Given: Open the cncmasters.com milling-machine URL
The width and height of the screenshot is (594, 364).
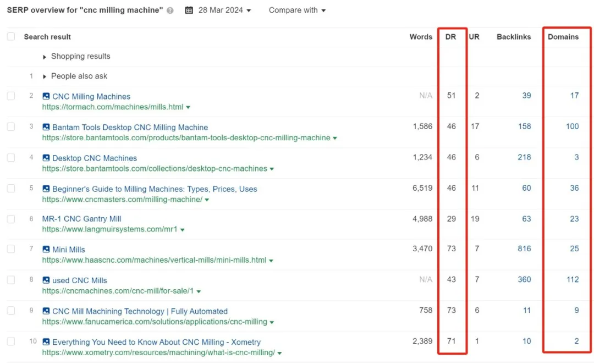Looking at the screenshot, I should pos(122,200).
